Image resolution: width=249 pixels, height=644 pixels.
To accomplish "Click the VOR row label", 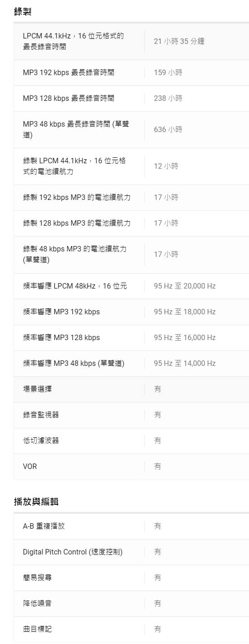I will pos(30,466).
